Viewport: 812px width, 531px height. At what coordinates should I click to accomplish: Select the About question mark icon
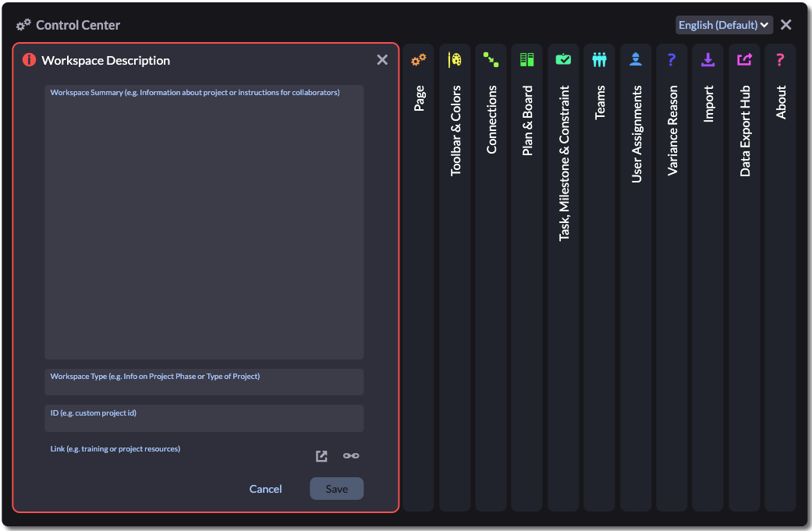[x=780, y=59]
